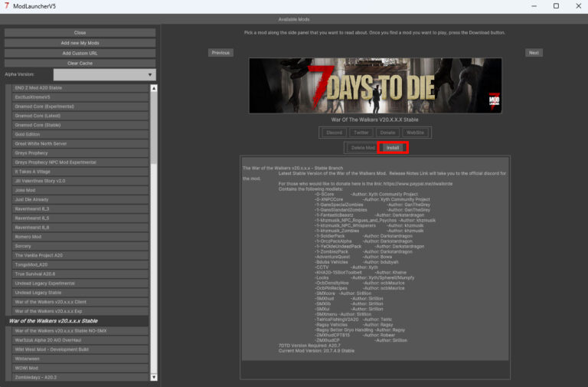
Task: Select Gnamod Core (Latest)
Action: pos(80,116)
